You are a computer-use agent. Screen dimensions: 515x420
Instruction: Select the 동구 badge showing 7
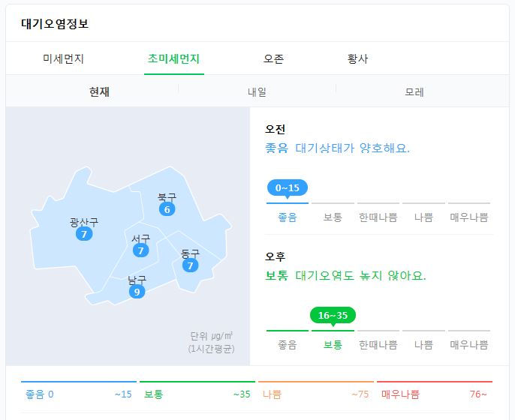(191, 265)
